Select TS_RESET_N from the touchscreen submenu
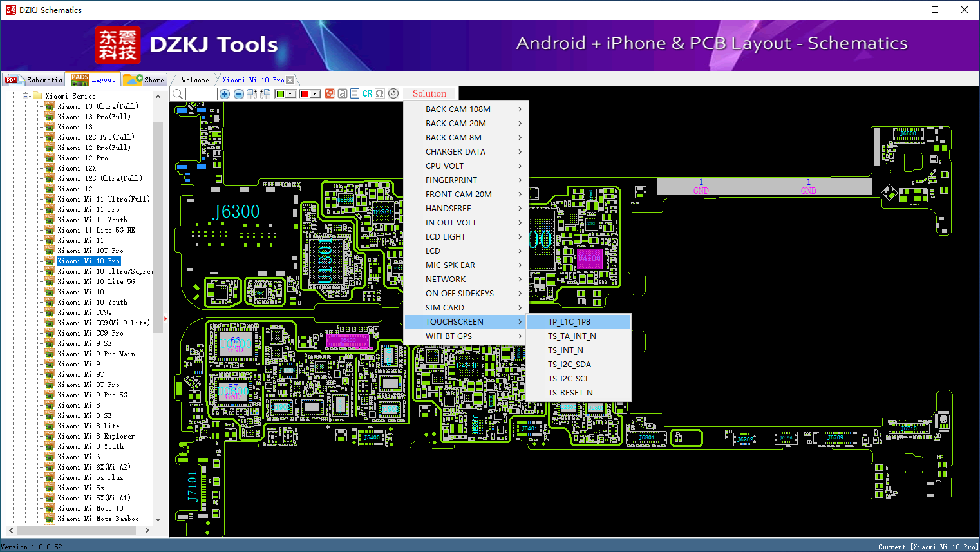The height and width of the screenshot is (552, 980). pos(570,393)
